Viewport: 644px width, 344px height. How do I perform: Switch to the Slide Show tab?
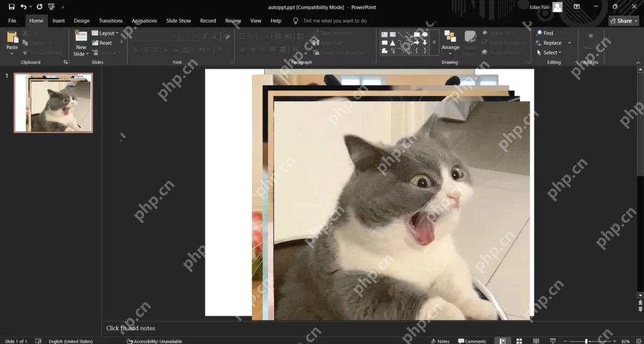(x=178, y=21)
